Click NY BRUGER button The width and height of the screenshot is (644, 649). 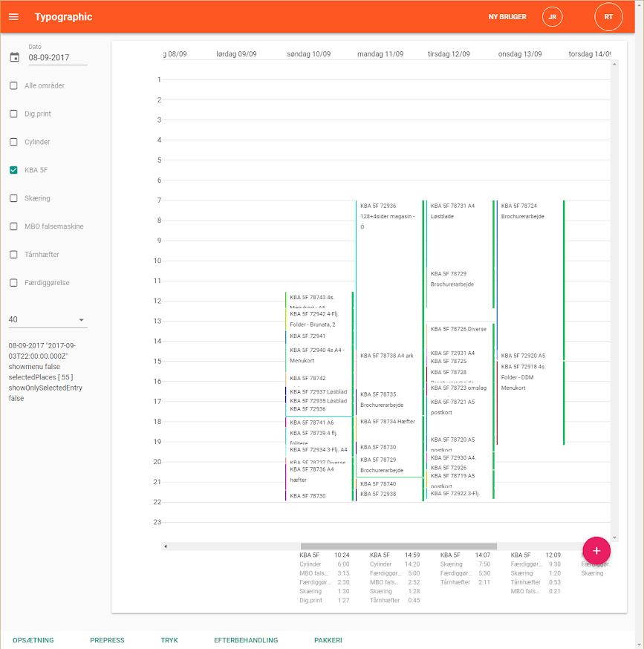507,17
